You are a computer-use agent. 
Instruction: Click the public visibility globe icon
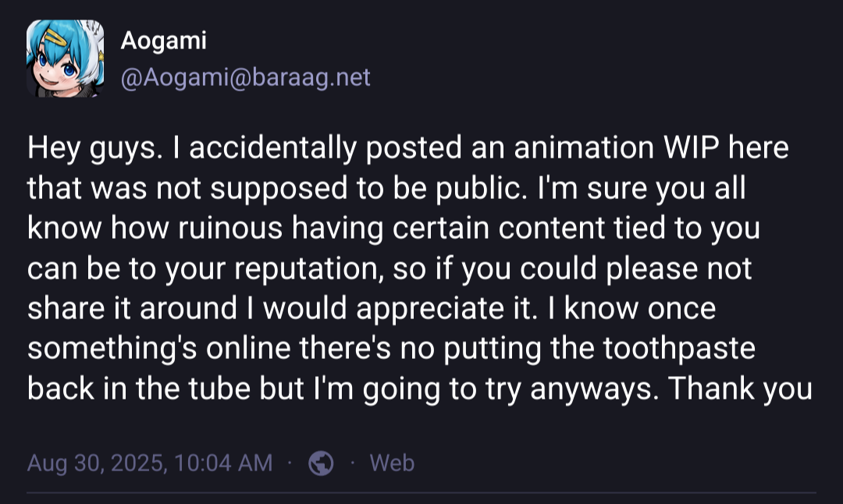pos(322,463)
